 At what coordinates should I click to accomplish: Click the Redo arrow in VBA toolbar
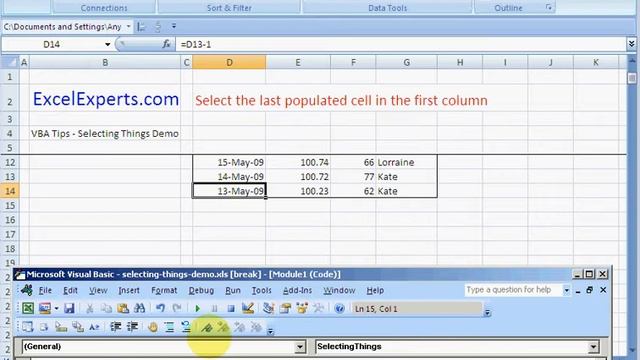(x=177, y=308)
